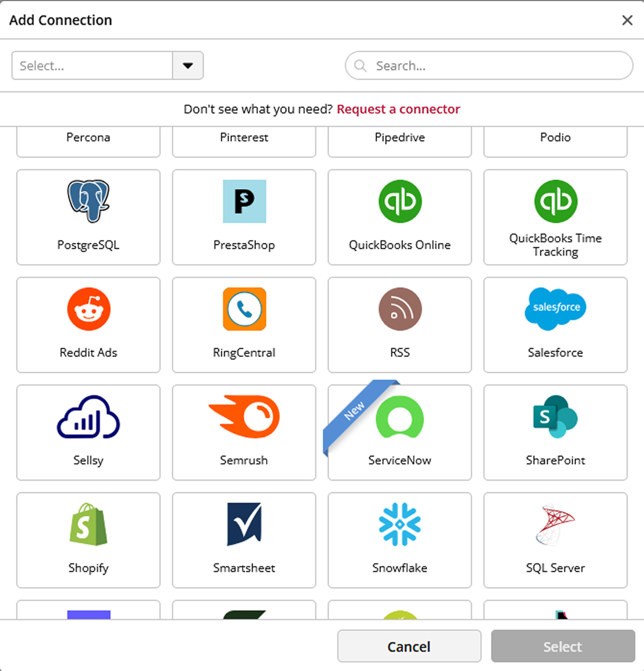Choose the Podio connector card
644x671 pixels.
click(x=556, y=141)
